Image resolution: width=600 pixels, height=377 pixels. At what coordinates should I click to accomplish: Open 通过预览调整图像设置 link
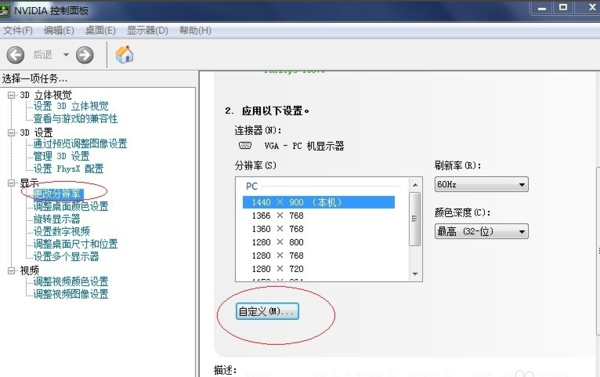[x=80, y=144]
